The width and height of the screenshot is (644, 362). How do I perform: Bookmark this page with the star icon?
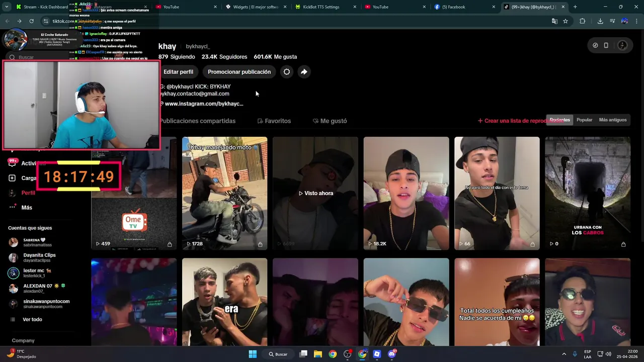coord(566,21)
